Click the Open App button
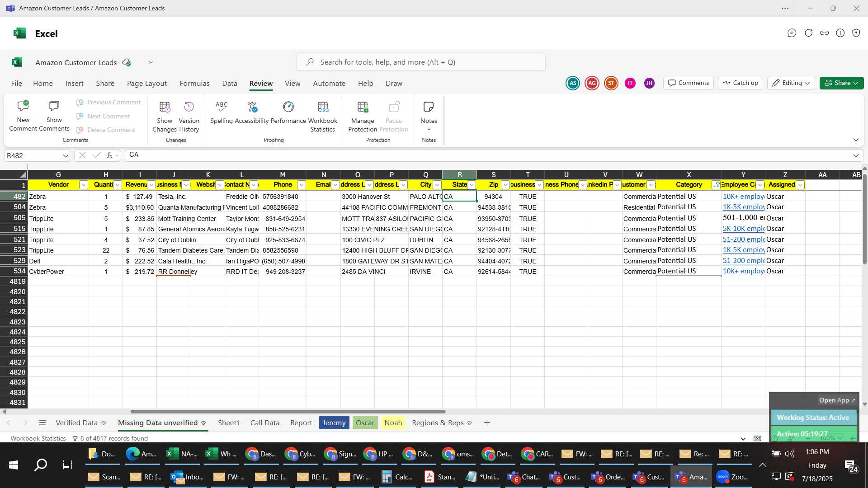Image resolution: width=868 pixels, height=488 pixels. [x=837, y=400]
